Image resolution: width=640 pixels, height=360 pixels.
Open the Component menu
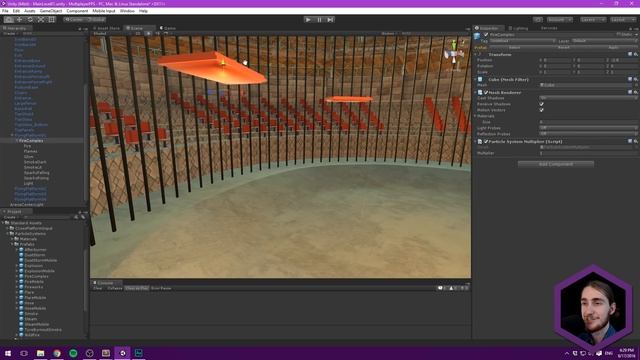point(77,11)
